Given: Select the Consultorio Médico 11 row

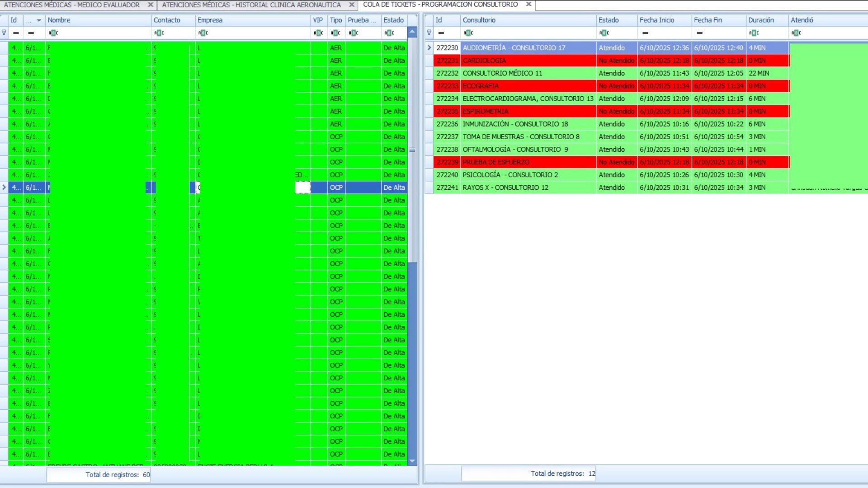Looking at the screenshot, I should (502, 73).
